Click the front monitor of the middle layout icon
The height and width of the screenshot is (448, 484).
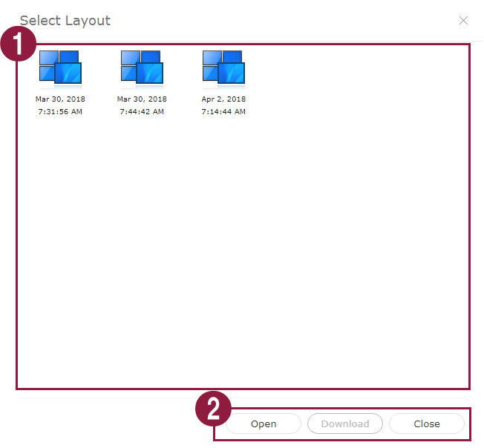150,73
